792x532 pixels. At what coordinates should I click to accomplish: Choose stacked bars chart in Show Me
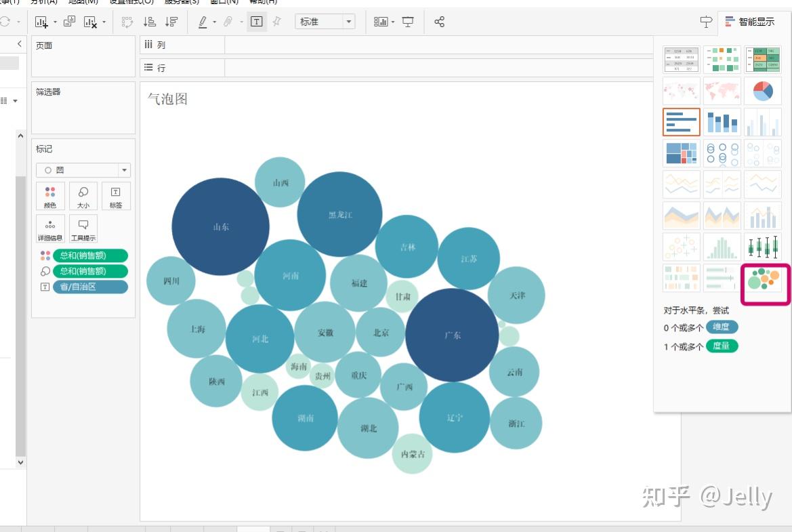(722, 122)
